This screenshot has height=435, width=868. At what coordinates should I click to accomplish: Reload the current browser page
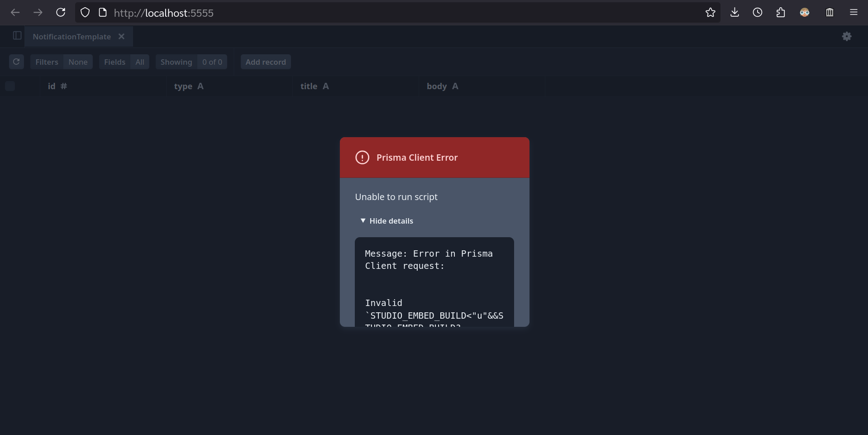61,13
